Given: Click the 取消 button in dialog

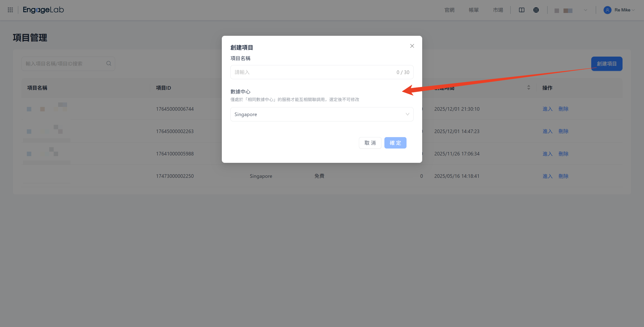Looking at the screenshot, I should tap(370, 143).
